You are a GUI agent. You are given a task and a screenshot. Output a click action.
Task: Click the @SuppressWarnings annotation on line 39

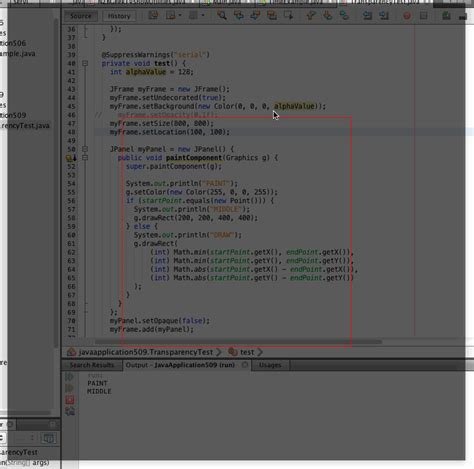point(156,55)
